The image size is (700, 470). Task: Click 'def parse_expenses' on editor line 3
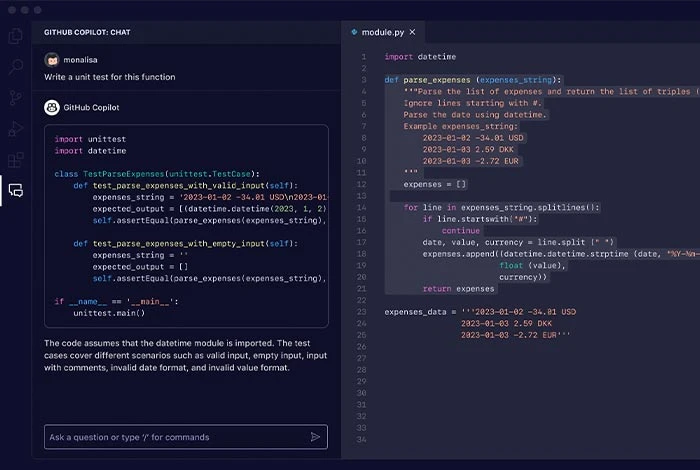point(472,80)
